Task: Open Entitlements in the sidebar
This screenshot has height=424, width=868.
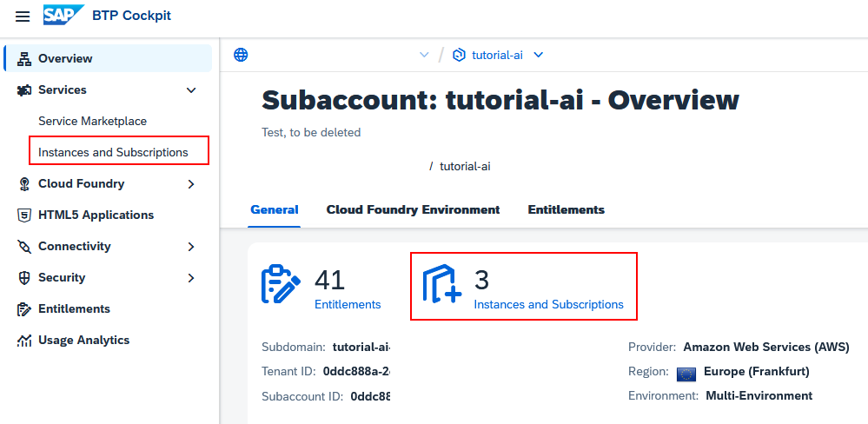Action: 74,308
